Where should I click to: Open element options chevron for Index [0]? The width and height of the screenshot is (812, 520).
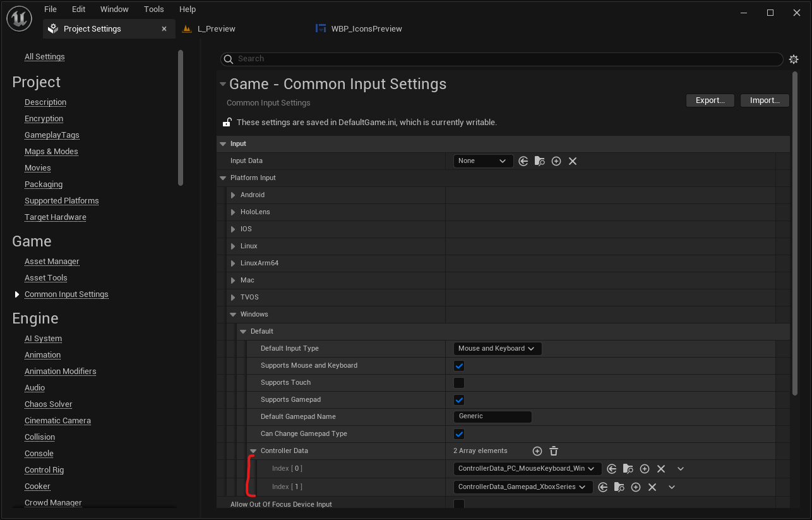(x=681, y=469)
